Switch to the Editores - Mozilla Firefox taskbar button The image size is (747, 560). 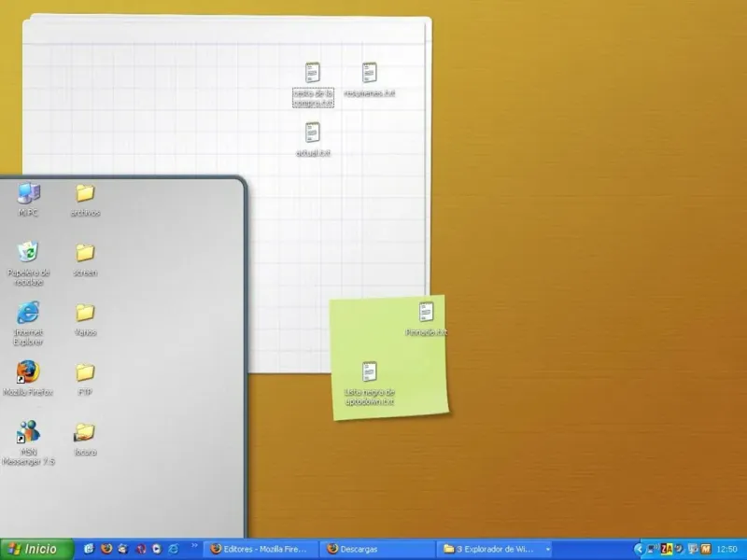coord(261,549)
